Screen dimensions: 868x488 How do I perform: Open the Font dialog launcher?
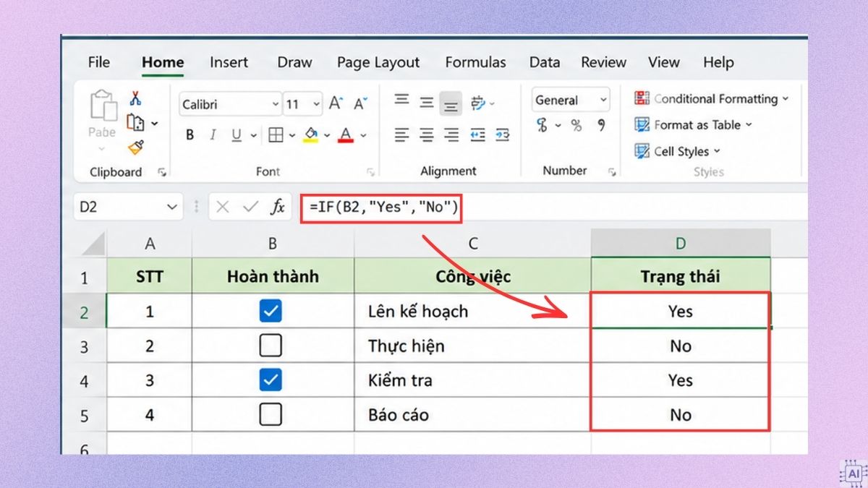click(370, 172)
